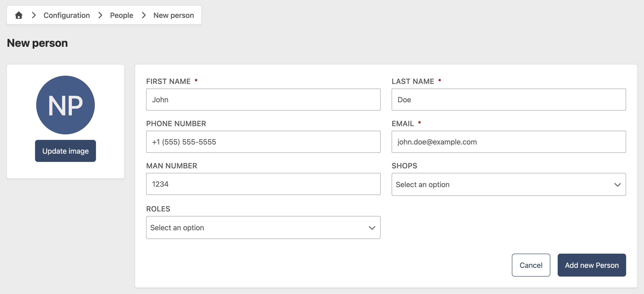This screenshot has width=644, height=294.
Task: Click the ROLES label
Action: pyautogui.click(x=158, y=209)
